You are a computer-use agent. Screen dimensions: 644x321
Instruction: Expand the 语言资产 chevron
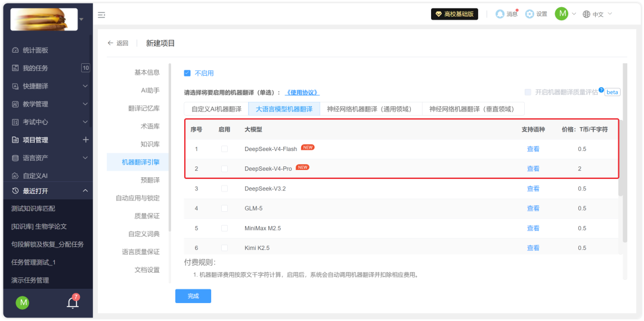pyautogui.click(x=85, y=158)
